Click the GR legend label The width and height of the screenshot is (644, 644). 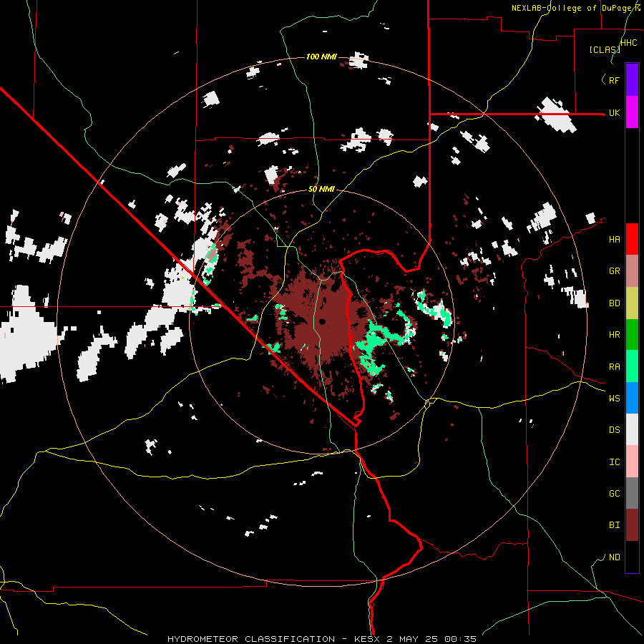click(614, 271)
